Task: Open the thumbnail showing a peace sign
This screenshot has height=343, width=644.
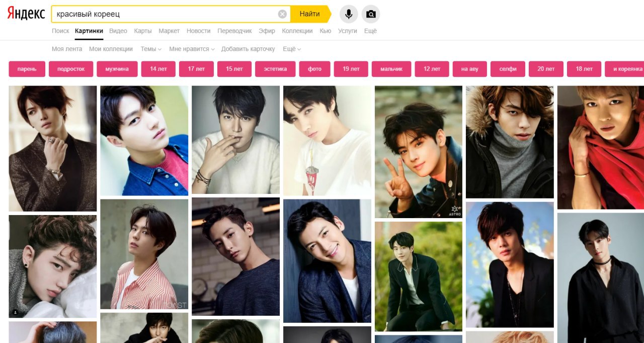Action: coord(419,152)
